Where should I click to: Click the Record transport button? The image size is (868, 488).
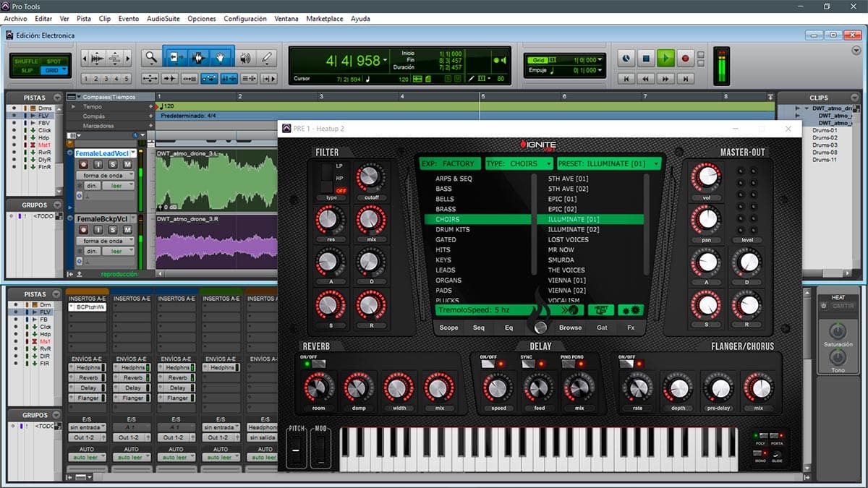click(x=686, y=58)
